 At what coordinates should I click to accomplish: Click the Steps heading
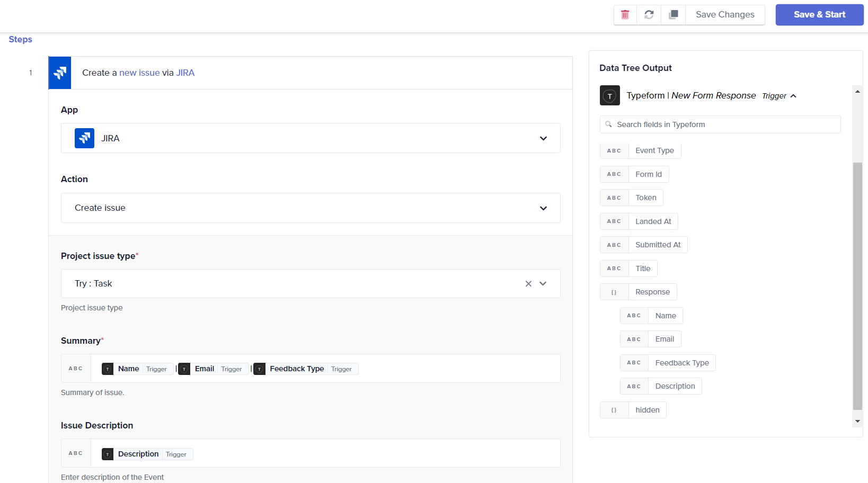click(x=21, y=40)
